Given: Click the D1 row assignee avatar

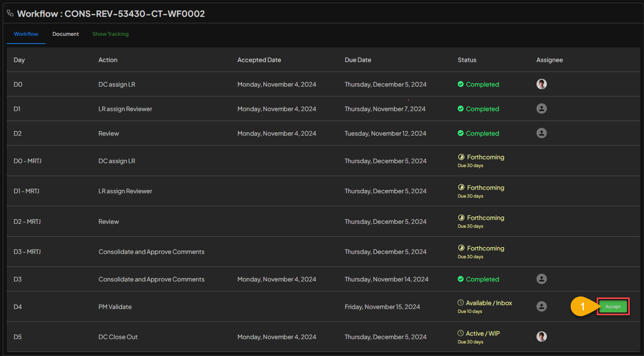Looking at the screenshot, I should pyautogui.click(x=542, y=109).
